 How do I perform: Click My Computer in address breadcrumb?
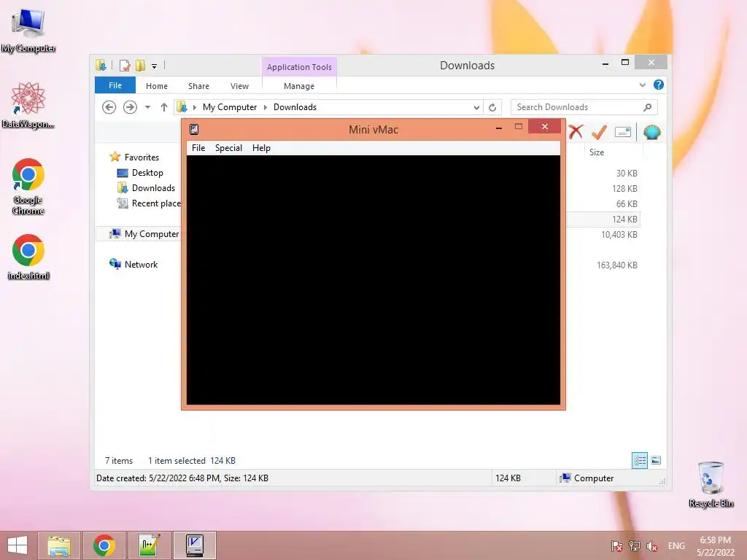pyautogui.click(x=230, y=107)
